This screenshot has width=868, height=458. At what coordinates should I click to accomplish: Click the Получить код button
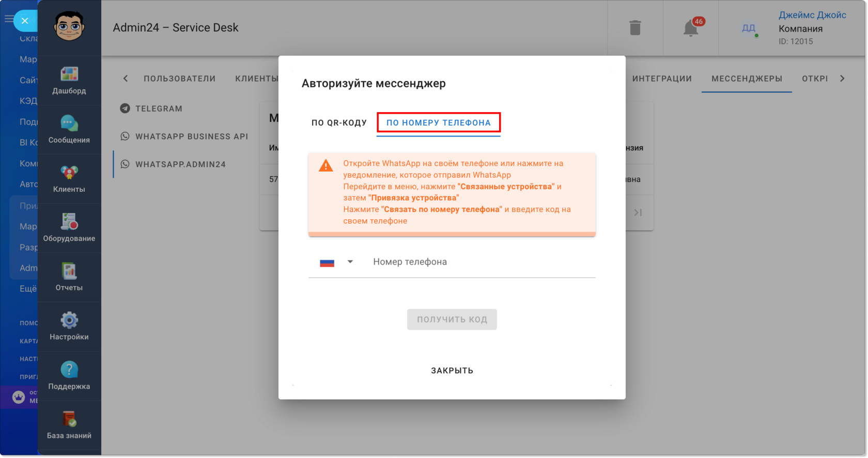[x=452, y=319]
